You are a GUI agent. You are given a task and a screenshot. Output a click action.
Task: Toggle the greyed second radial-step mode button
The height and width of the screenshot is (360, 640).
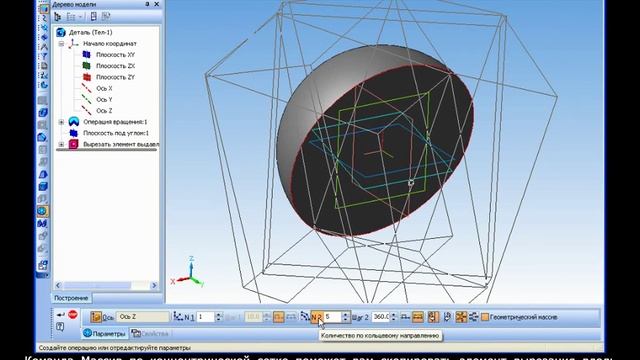(291, 317)
